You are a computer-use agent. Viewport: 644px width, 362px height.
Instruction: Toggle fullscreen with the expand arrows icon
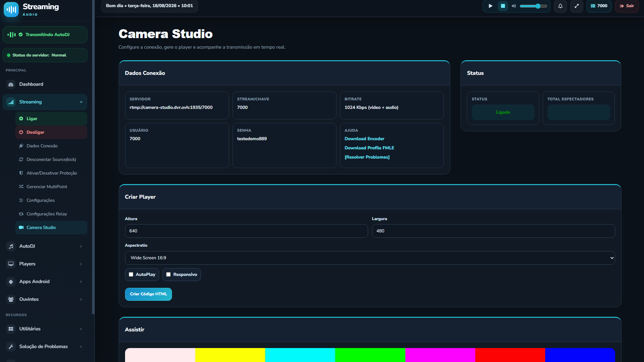point(577,6)
